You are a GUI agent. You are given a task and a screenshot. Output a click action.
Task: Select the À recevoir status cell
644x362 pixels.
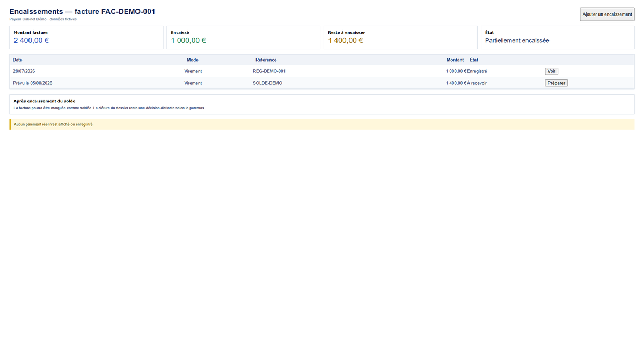(477, 83)
